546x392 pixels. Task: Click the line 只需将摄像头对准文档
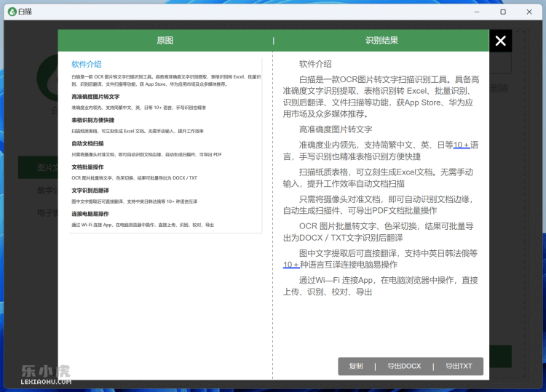click(378, 205)
